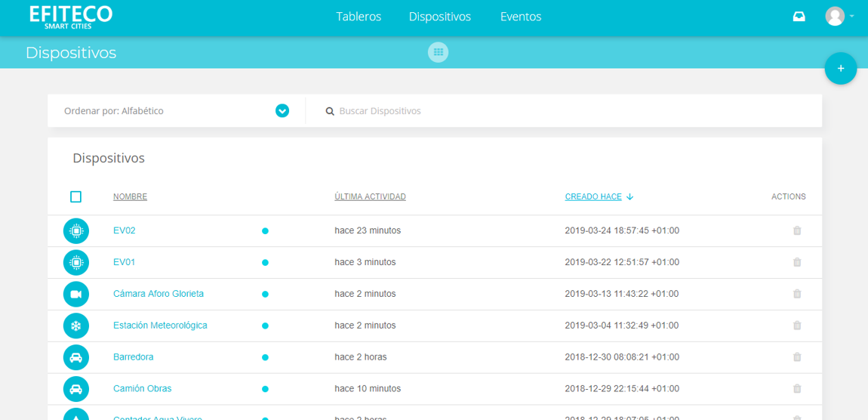Open the Eventos menu

pyautogui.click(x=520, y=17)
